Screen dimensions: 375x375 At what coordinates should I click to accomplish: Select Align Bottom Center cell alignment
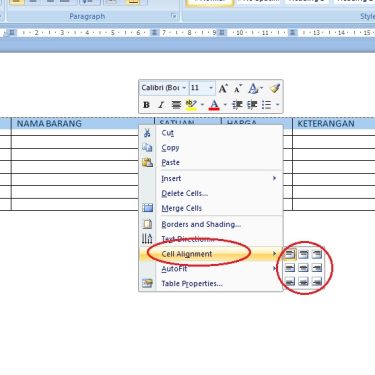pos(303,282)
